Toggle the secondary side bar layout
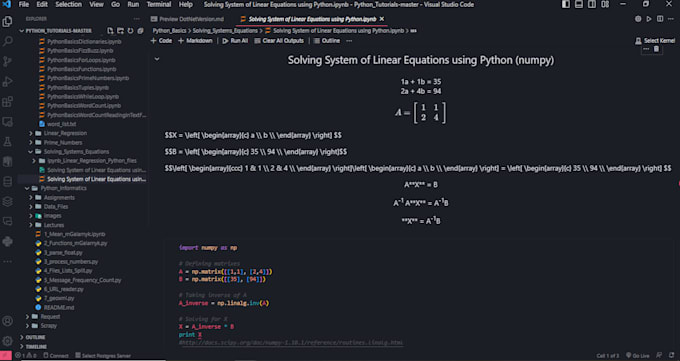 point(592,4)
